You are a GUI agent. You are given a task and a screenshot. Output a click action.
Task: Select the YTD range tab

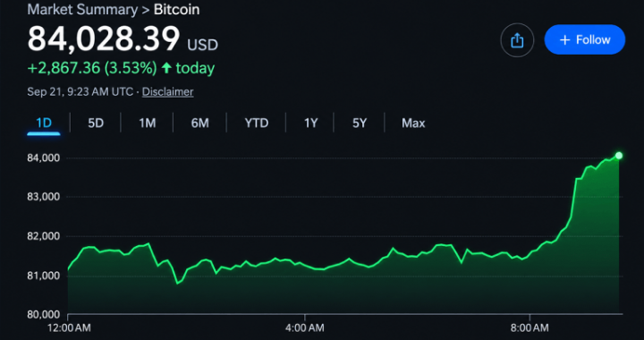pyautogui.click(x=257, y=123)
